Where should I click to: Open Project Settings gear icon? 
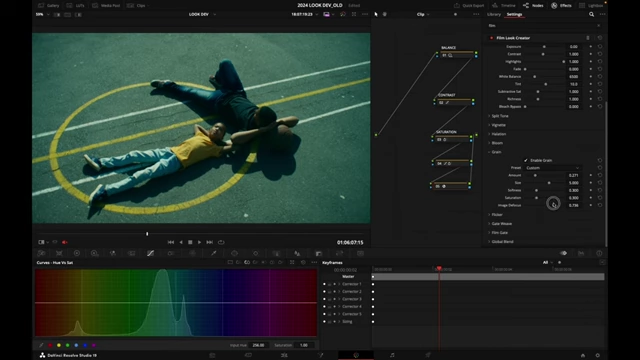(x=598, y=355)
